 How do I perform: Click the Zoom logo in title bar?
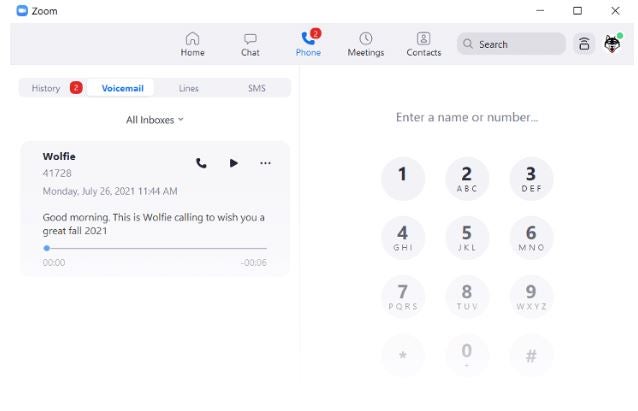[22, 11]
